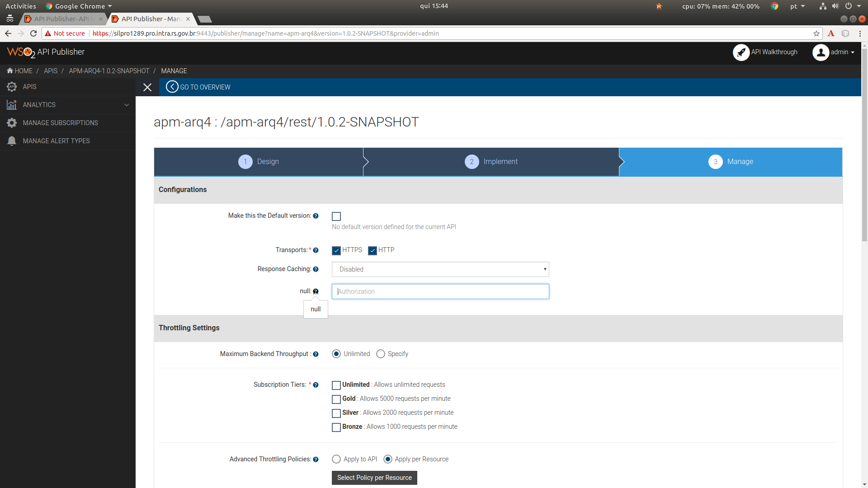Click the Analytics chart icon in sidebar
The image size is (868, 488).
click(x=12, y=105)
